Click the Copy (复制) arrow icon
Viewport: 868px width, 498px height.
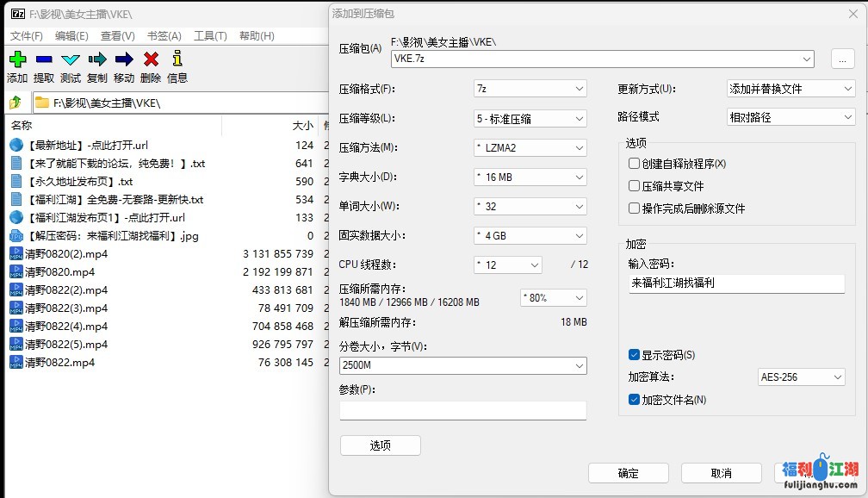coord(97,59)
